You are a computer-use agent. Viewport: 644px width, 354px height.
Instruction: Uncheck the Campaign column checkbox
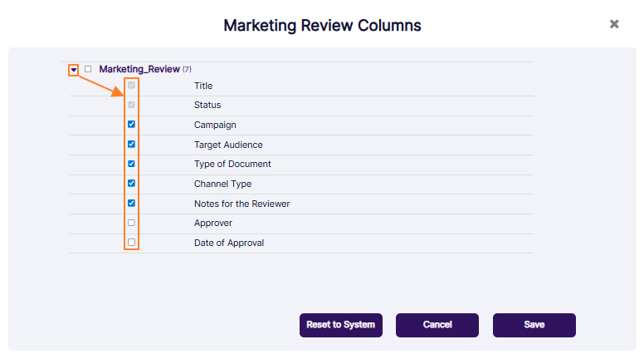pos(131,125)
